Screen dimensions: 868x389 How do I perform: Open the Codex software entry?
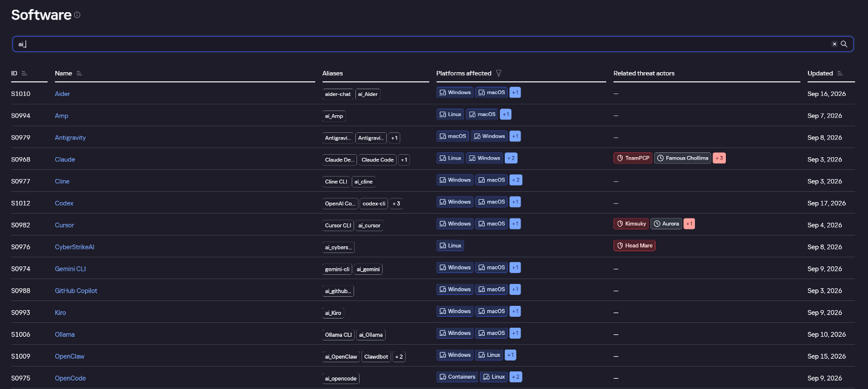(64, 203)
